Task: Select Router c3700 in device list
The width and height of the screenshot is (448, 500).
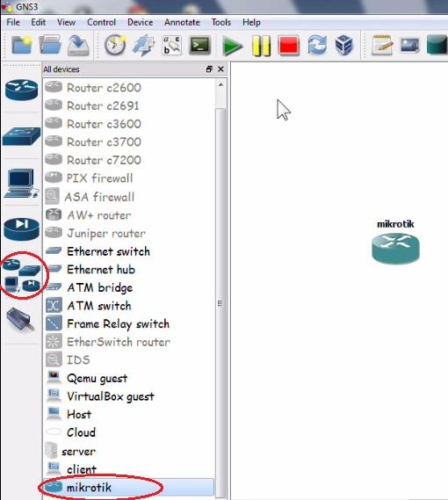Action: 129,141
